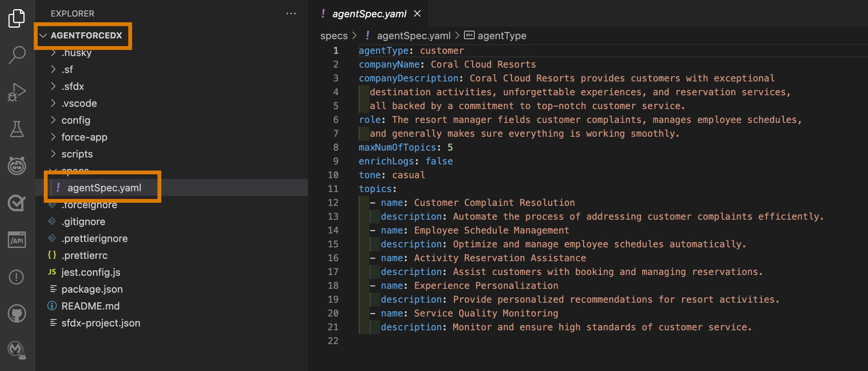
Task: Open the Explorer view in activity bar
Action: coord(17,18)
